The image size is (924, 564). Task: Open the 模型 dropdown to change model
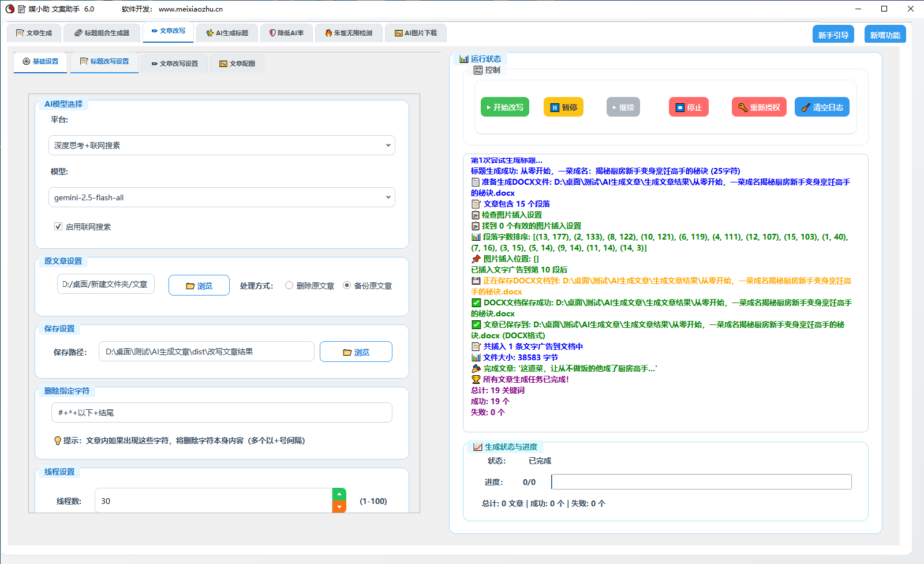coord(221,197)
